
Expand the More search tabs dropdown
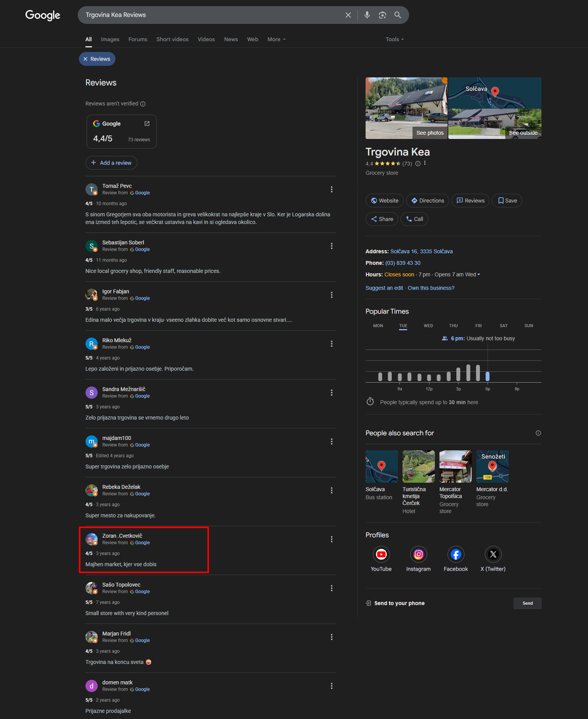pyautogui.click(x=277, y=39)
